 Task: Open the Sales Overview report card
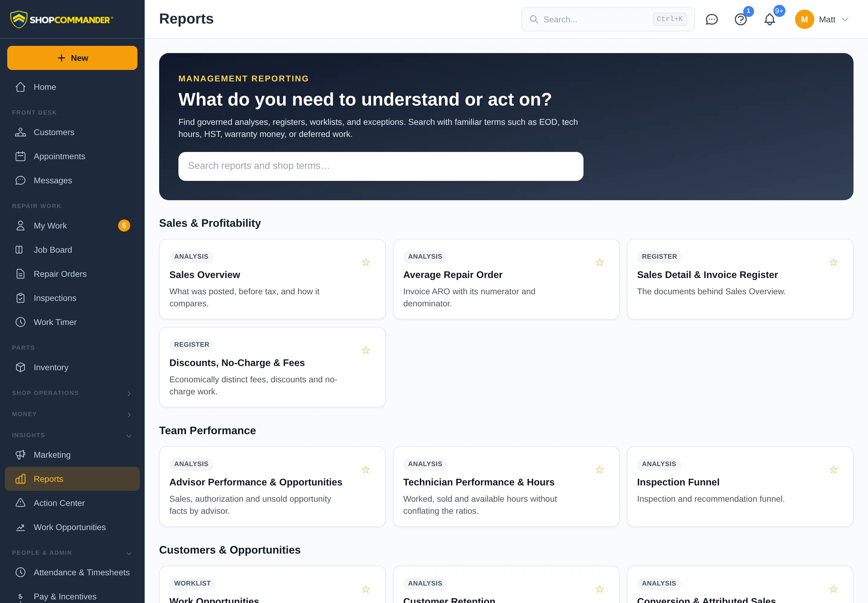coord(272,279)
